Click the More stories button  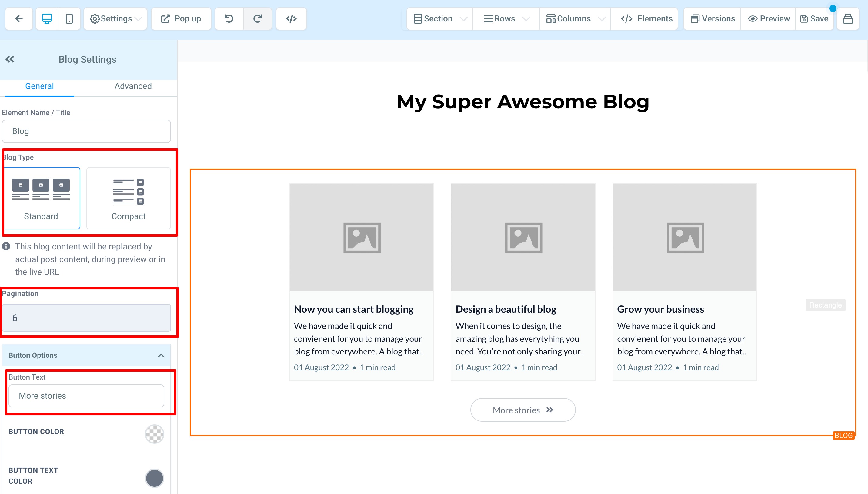(522, 410)
